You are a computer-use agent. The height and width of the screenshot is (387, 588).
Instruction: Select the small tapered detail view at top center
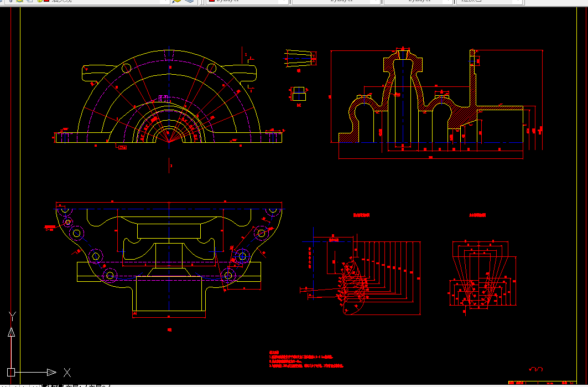point(300,59)
